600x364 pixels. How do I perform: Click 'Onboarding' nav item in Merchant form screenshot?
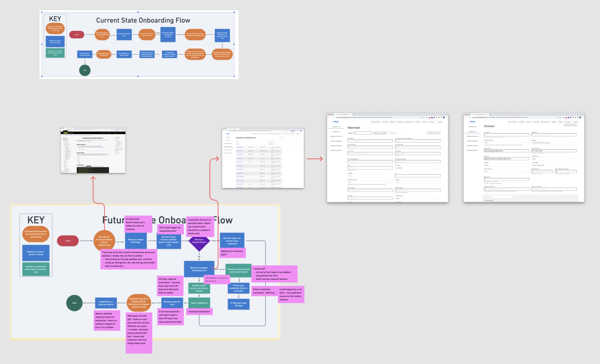click(400, 122)
